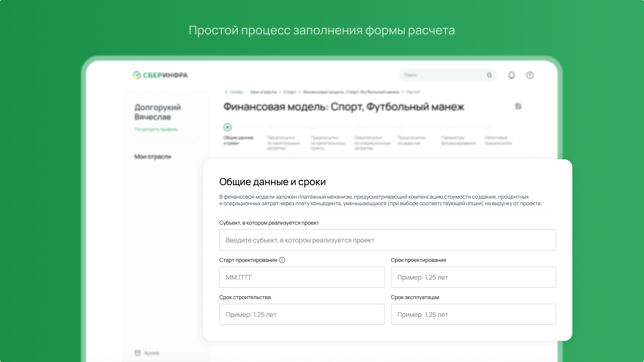Click the magnifier icon in the search box

489,75
